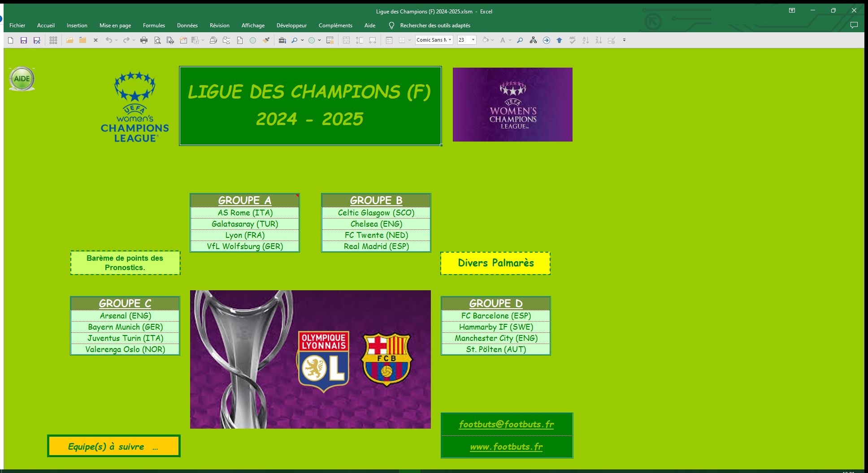
Task: Click the Equipe(s) à suivre button
Action: (x=114, y=446)
